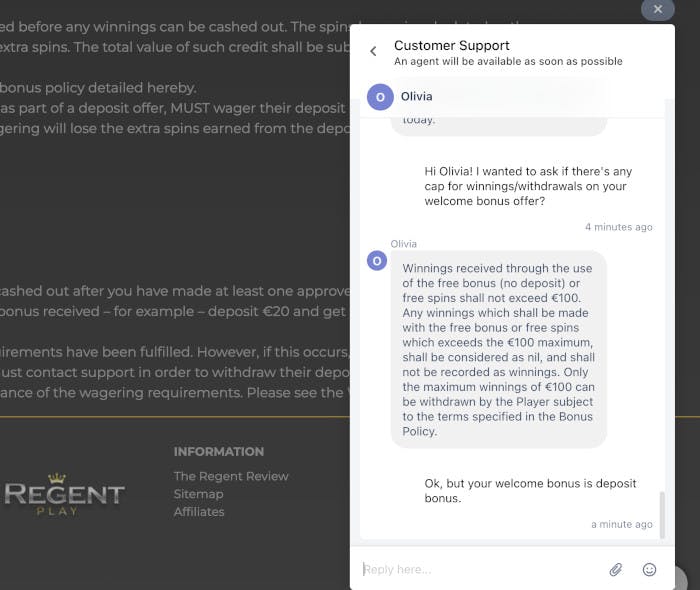Focus the 'Reply here...' input field

pyautogui.click(x=480, y=569)
